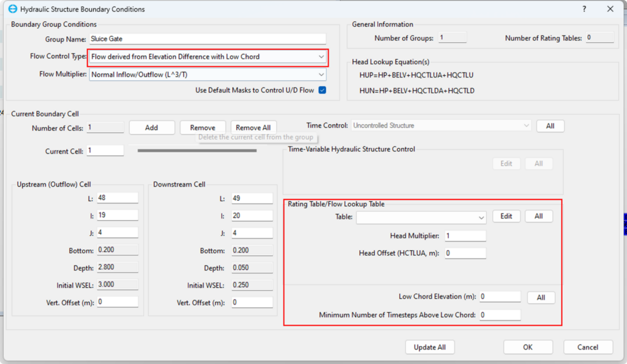
Task: Close the Hydraulic Structure Boundary Conditions dialog
Action: (x=610, y=9)
